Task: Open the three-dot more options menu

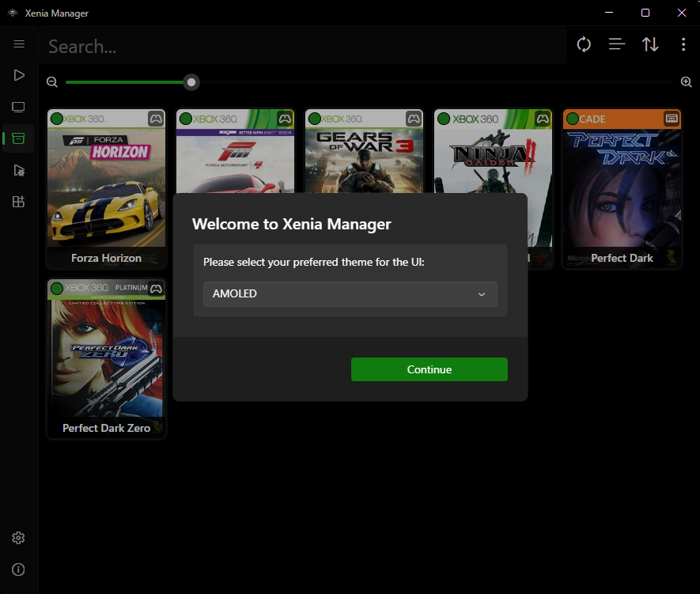Action: coord(683,44)
